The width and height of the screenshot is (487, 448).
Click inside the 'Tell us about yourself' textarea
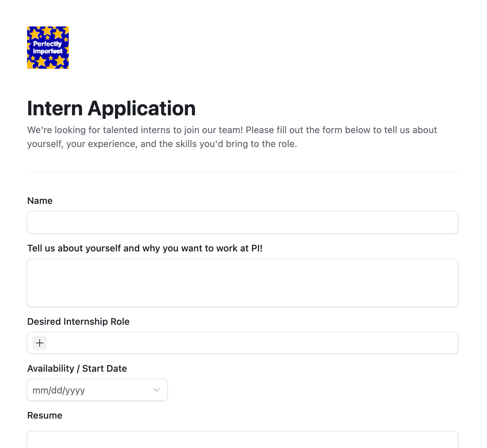[x=243, y=283]
